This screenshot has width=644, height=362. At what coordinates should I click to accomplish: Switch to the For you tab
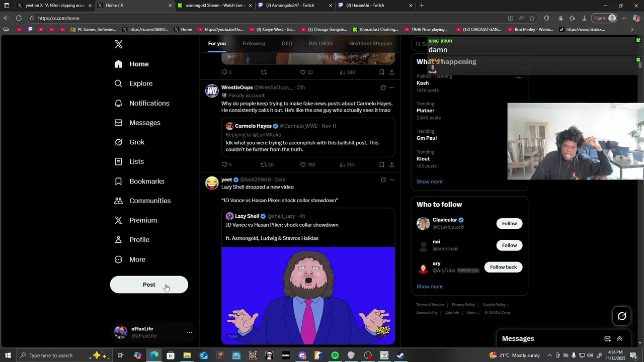217,43
